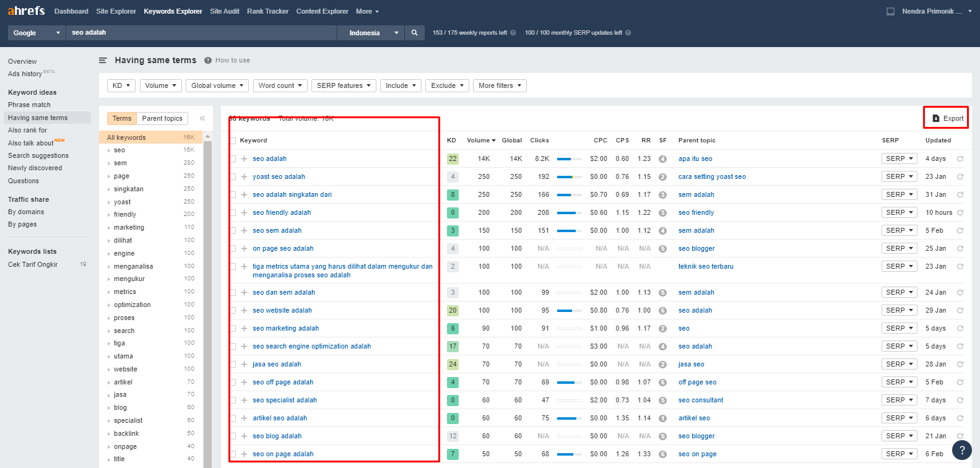Refresh 'seo website adalah' row data
980x468 pixels.
pyautogui.click(x=960, y=311)
